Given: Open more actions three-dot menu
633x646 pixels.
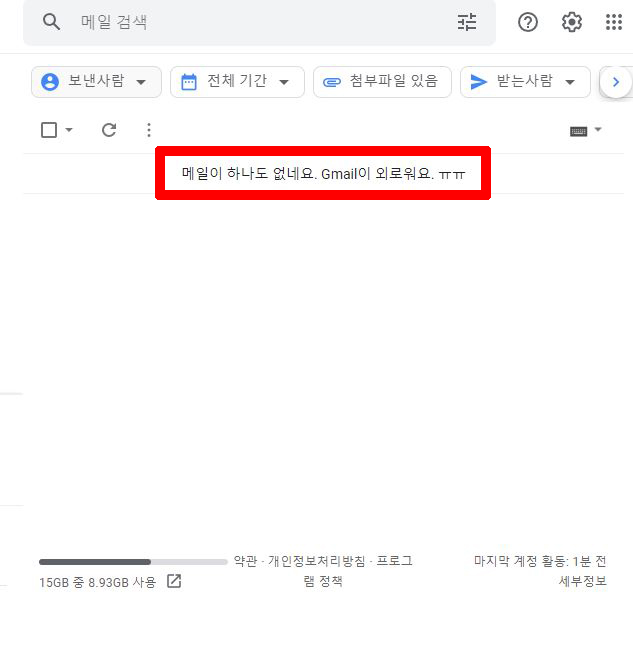Looking at the screenshot, I should [149, 130].
